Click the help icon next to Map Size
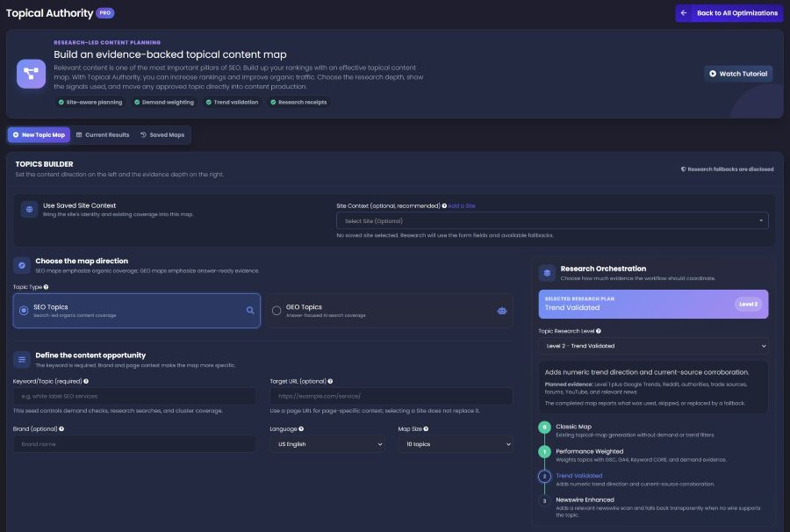The height and width of the screenshot is (532, 790). coord(426,429)
